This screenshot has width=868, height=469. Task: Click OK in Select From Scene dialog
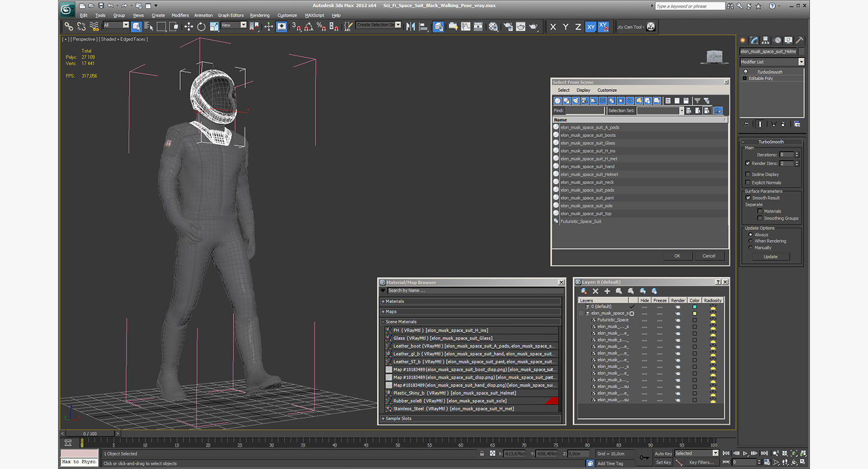pos(677,256)
